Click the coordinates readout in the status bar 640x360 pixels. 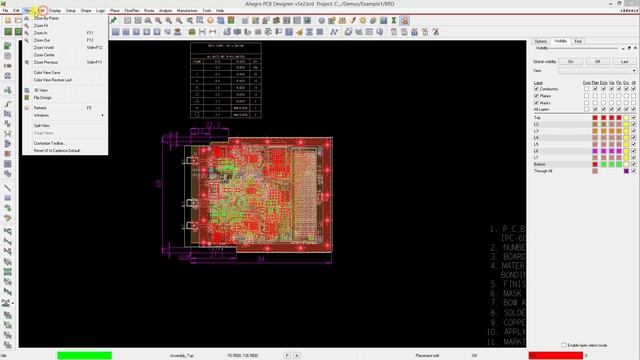[242, 356]
